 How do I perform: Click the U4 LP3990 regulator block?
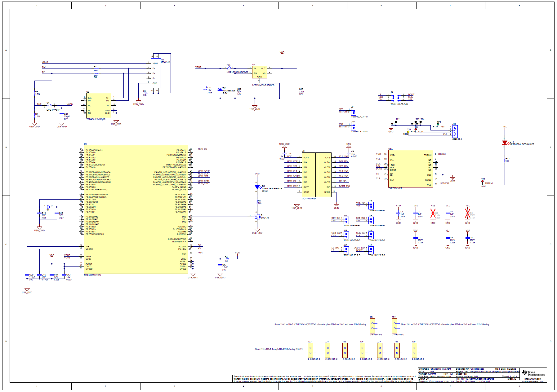click(260, 72)
